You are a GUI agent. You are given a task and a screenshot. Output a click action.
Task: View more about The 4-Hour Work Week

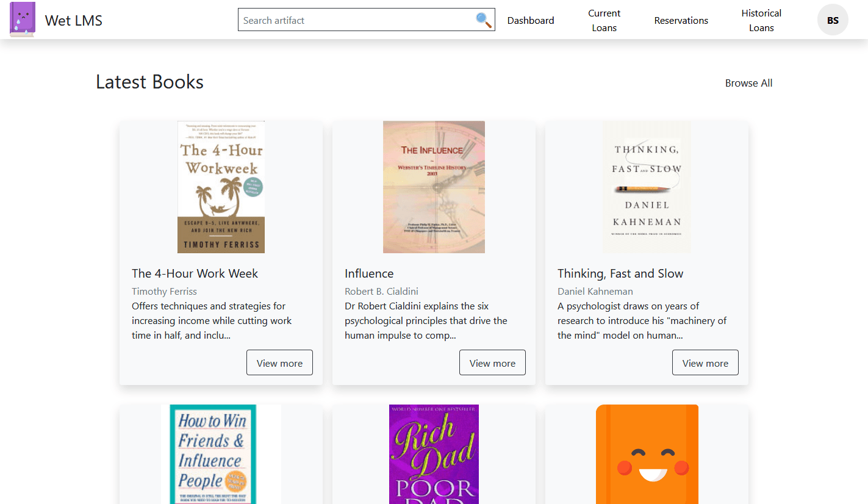click(279, 363)
